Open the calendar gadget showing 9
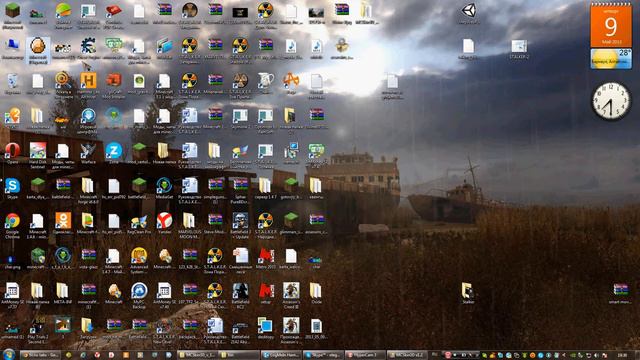The width and height of the screenshot is (640, 360). point(611,25)
